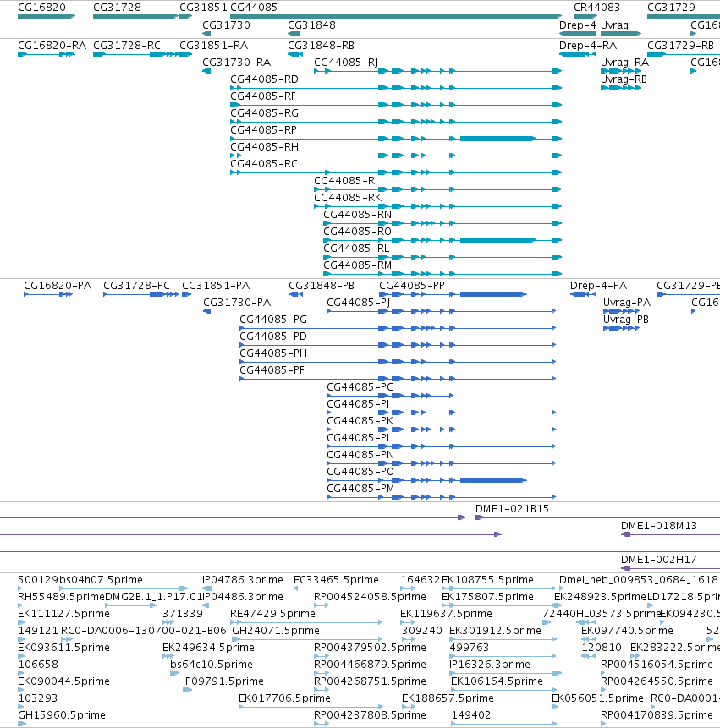Image resolution: width=720 pixels, height=728 pixels.
Task: Select the DME1-018M13 clone feature
Action: [x=670, y=534]
